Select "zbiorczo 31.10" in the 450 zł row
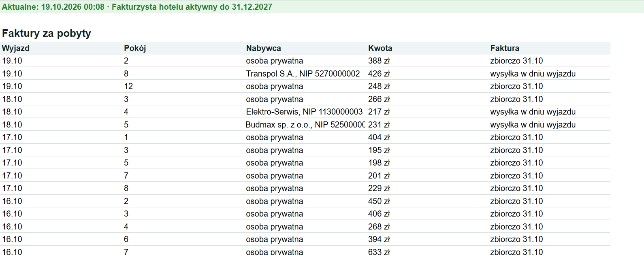The image size is (644, 255). point(516,201)
